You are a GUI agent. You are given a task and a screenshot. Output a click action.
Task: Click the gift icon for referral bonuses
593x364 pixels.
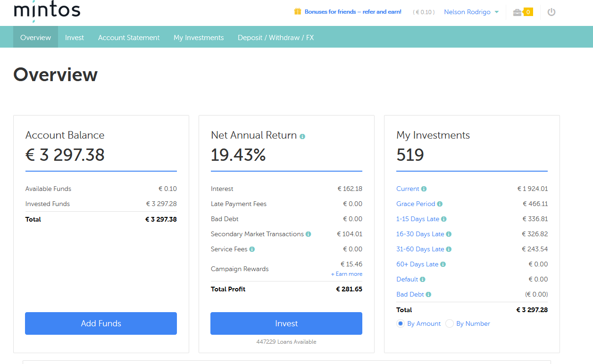(297, 12)
